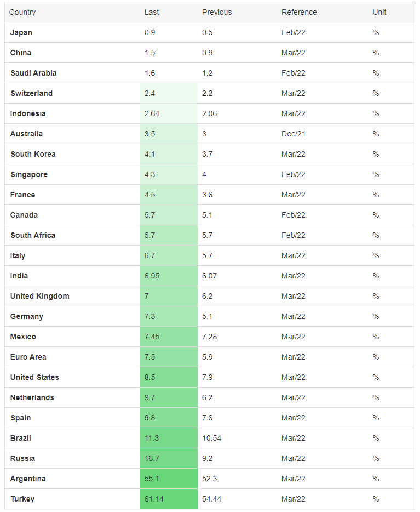This screenshot has width=420, height=512.
Task: Click Turkey's 61.14 highlighted value cell
Action: 169,499
